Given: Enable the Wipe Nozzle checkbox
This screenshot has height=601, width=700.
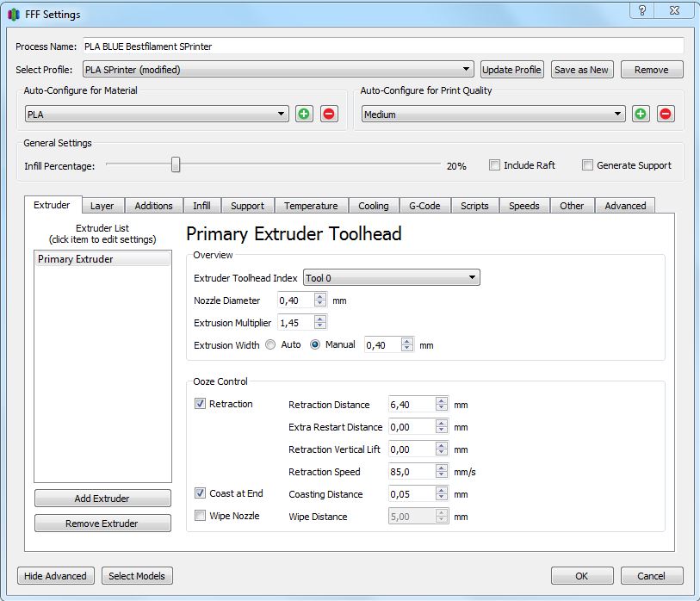Looking at the screenshot, I should coord(201,516).
